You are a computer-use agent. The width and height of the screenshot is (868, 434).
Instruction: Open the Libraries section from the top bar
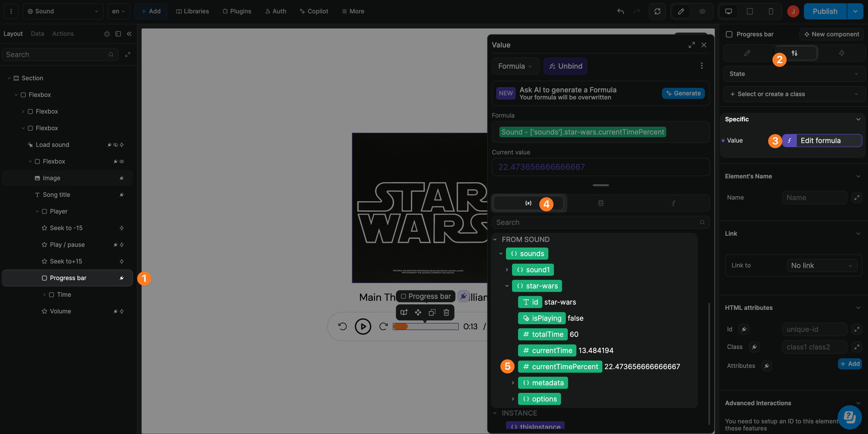pos(192,11)
